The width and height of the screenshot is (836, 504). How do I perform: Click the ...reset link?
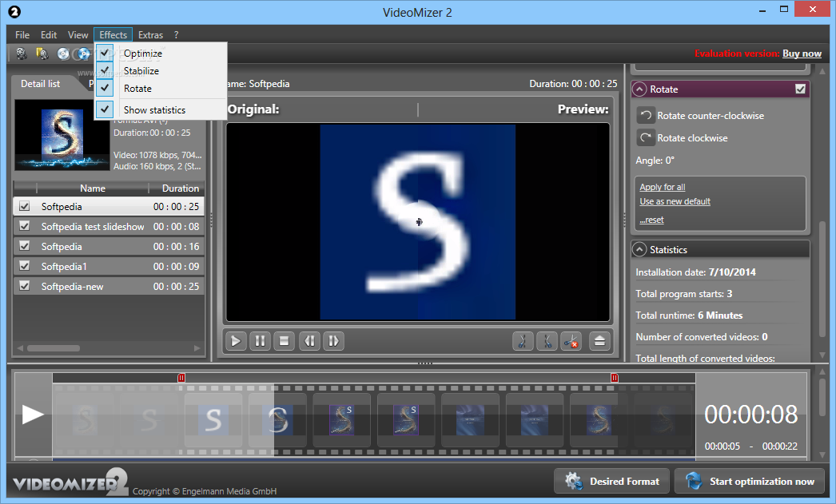pos(651,220)
